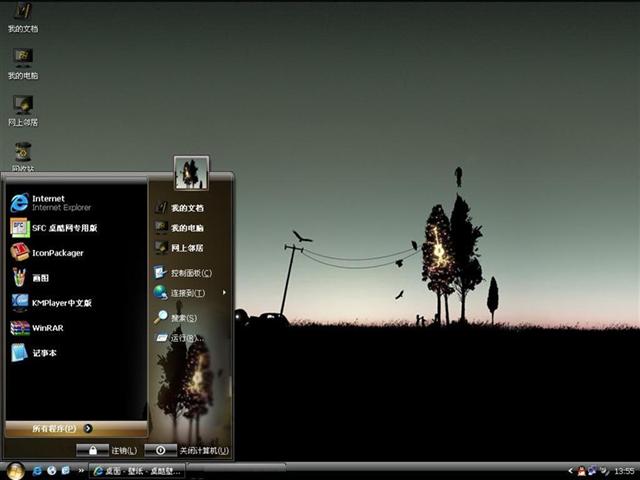Expand hidden system tray icons arrow
This screenshot has height=480, width=640.
[571, 471]
